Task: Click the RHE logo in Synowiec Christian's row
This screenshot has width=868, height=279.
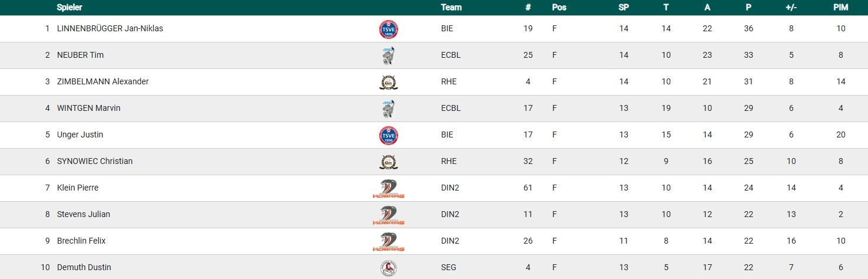Action: (388, 162)
